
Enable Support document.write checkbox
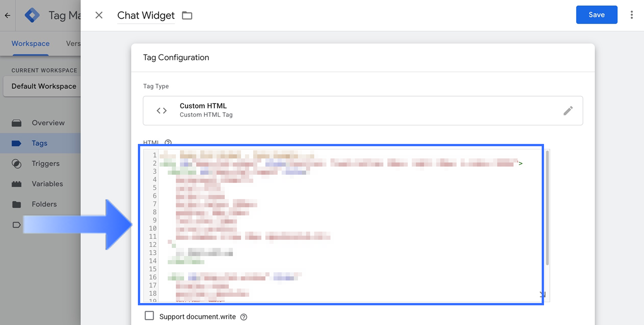point(150,316)
